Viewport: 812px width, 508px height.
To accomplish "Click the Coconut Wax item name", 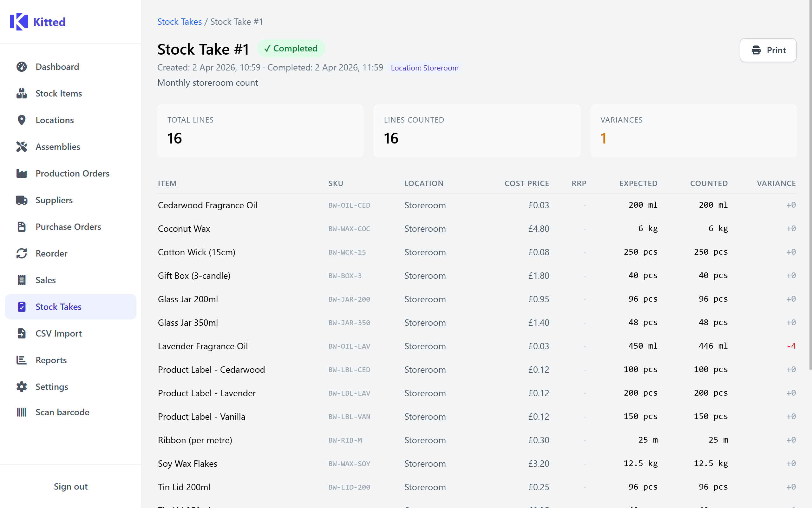I will [x=184, y=229].
